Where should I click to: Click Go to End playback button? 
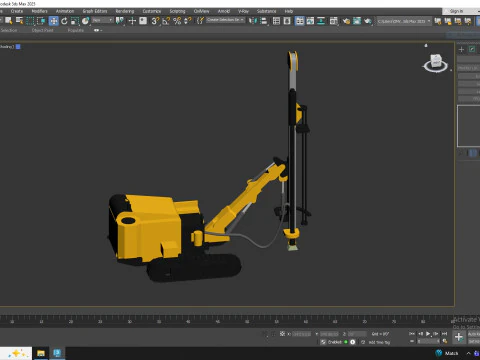pyautogui.click(x=444, y=333)
